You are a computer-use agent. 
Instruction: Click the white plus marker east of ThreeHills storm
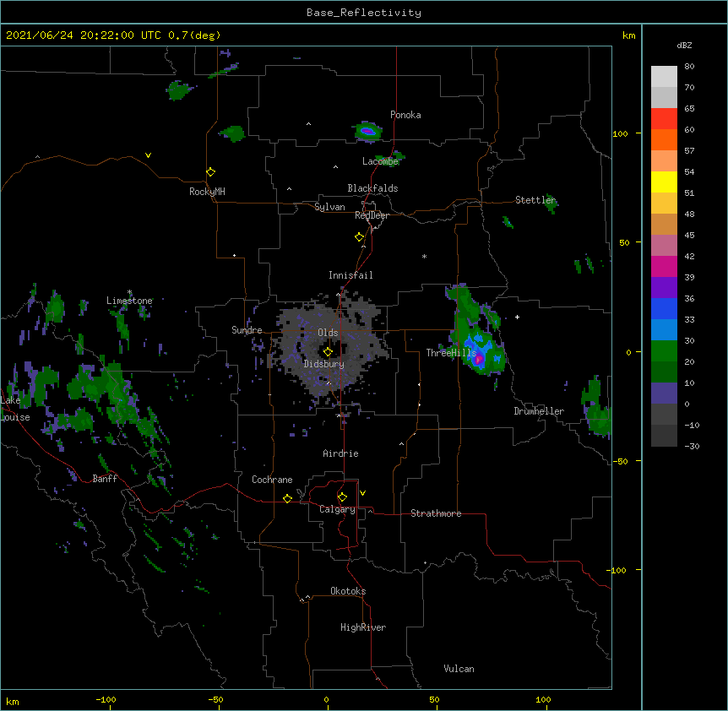point(517,317)
